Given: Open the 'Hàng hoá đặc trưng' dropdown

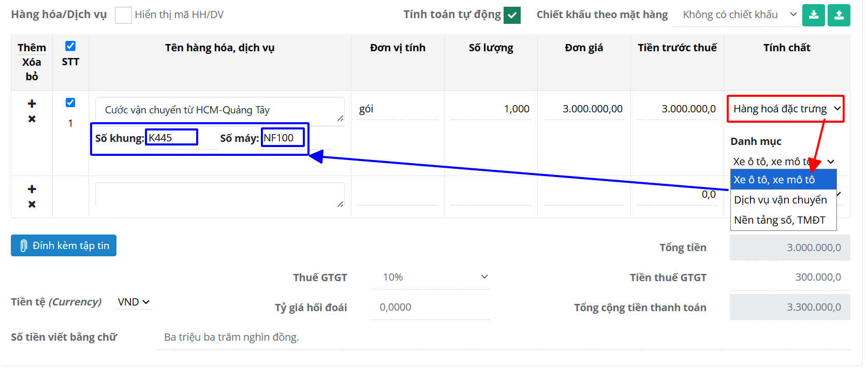Looking at the screenshot, I should pyautogui.click(x=786, y=109).
